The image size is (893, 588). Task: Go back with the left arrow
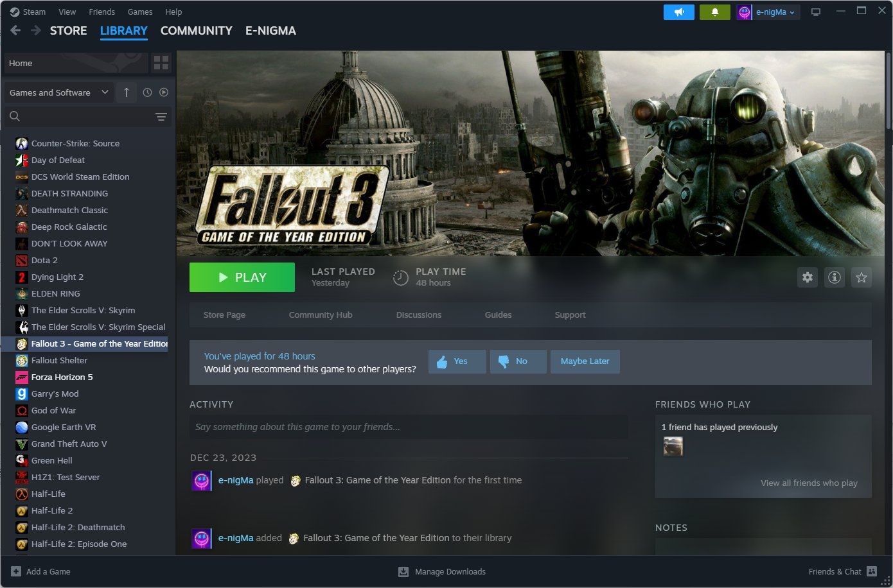pos(15,30)
